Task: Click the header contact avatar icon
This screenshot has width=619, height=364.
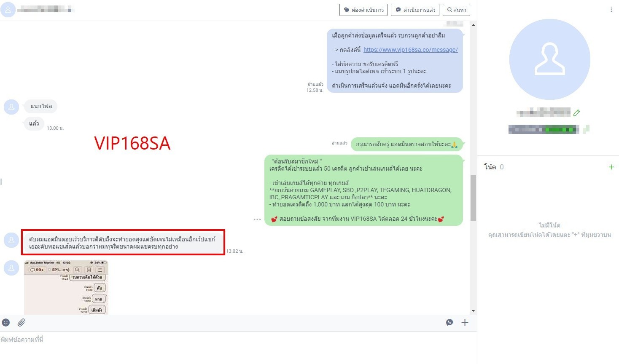Action: pyautogui.click(x=8, y=10)
